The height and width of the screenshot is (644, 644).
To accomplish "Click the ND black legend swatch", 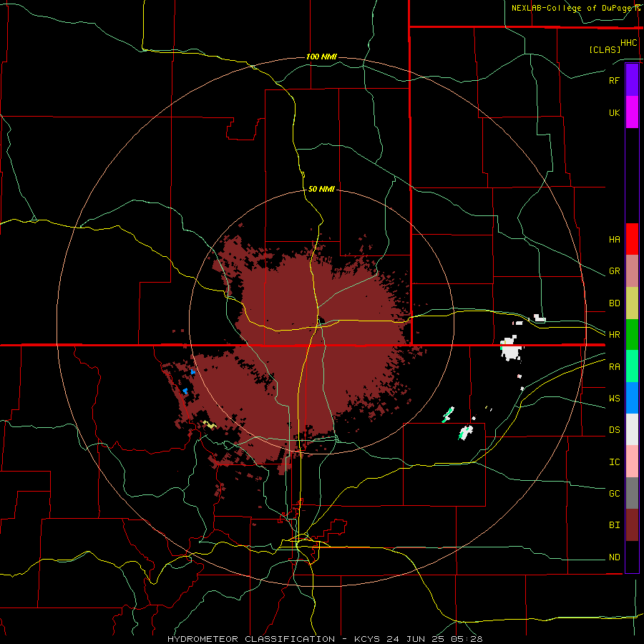I will (632, 557).
